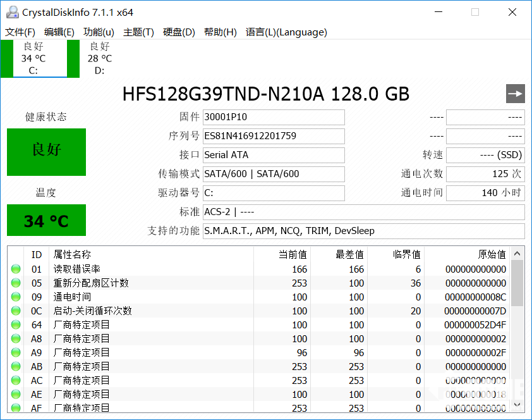The image size is (532, 420).
Task: Click the status dot for attribute 64
Action: point(16,324)
